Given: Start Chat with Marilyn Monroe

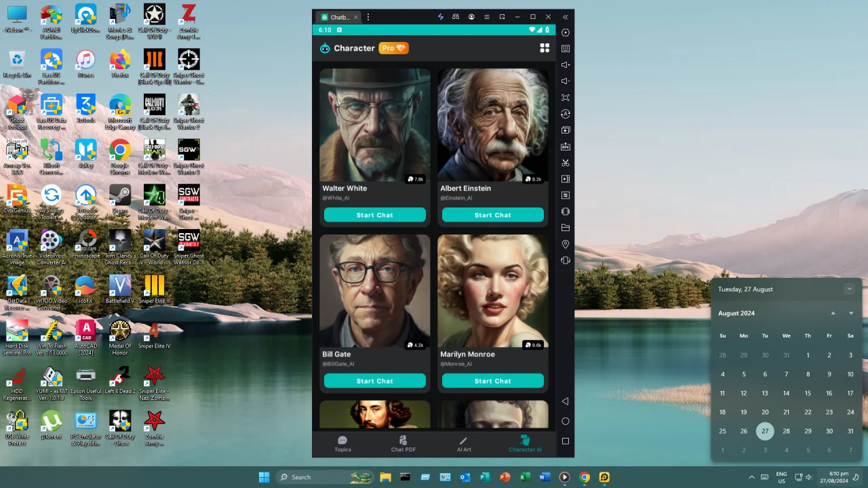Looking at the screenshot, I should pyautogui.click(x=493, y=381).
